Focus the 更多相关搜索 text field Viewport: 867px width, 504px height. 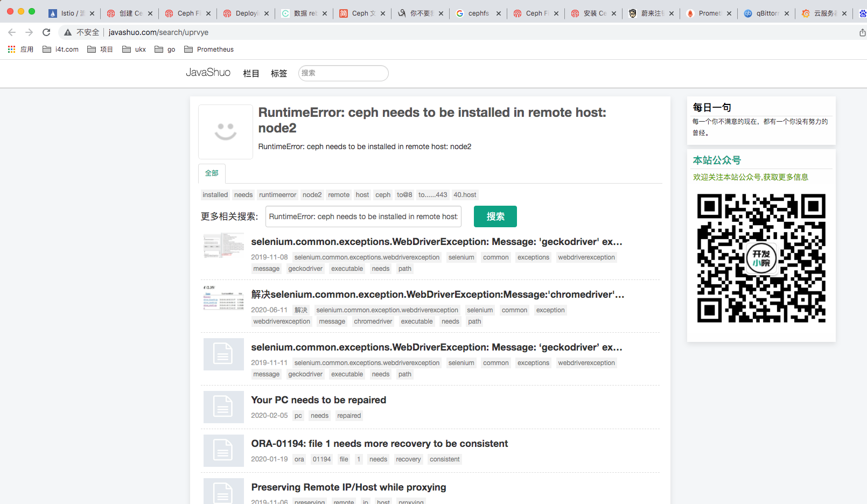point(363,216)
